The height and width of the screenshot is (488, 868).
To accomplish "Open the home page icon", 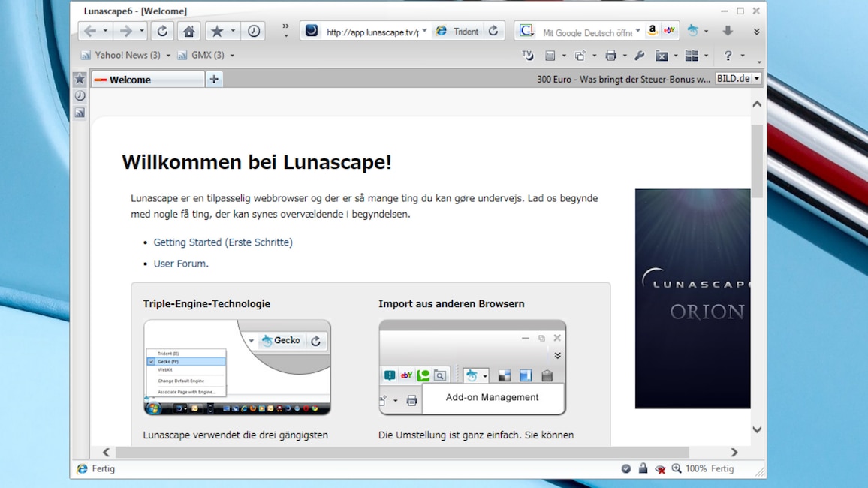I will pyautogui.click(x=188, y=31).
